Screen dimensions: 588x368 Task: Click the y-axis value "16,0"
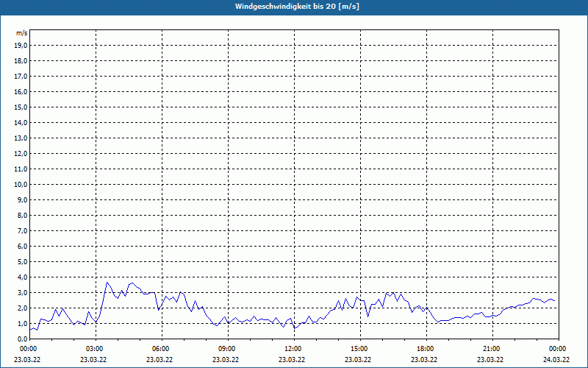click(x=22, y=91)
